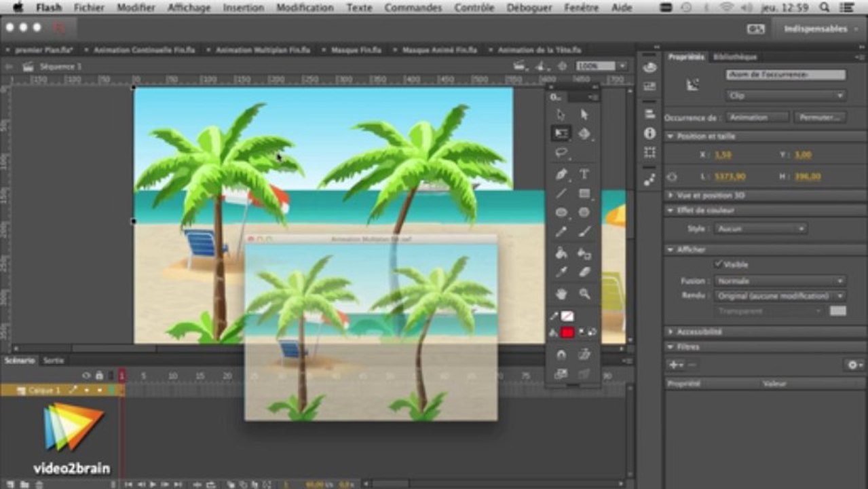Toggle the Snap to Objects magnet
The width and height of the screenshot is (868, 489).
click(x=561, y=354)
